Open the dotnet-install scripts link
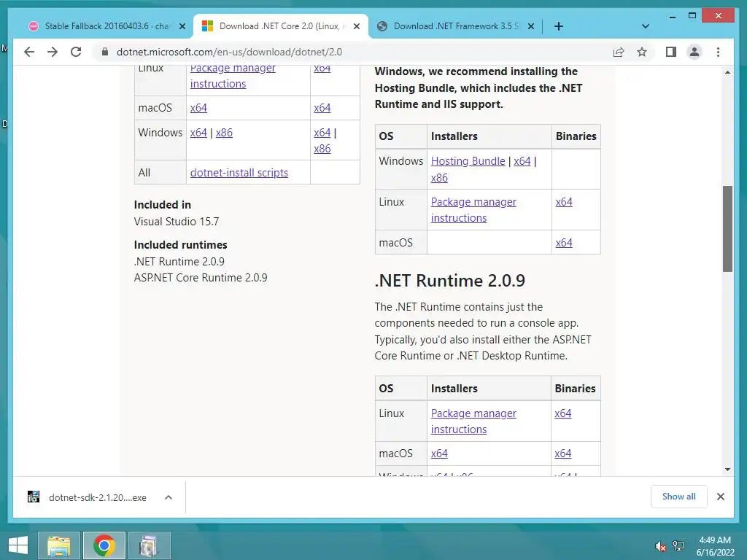 (239, 173)
